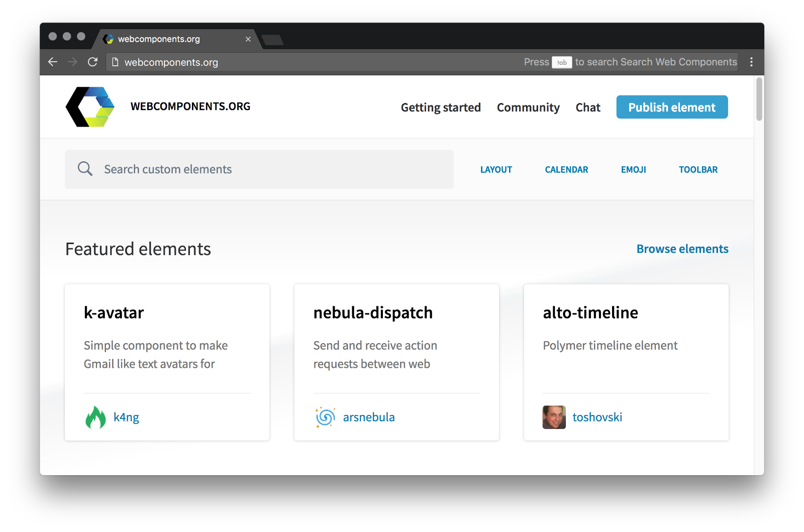804x532 pixels.
Task: Click the arsnebula spiral avatar
Action: (325, 417)
